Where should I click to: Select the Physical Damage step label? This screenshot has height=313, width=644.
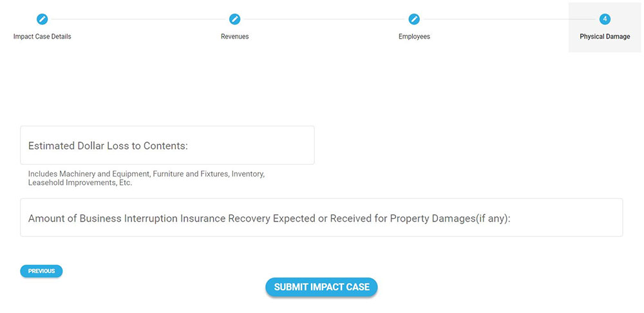(605, 37)
